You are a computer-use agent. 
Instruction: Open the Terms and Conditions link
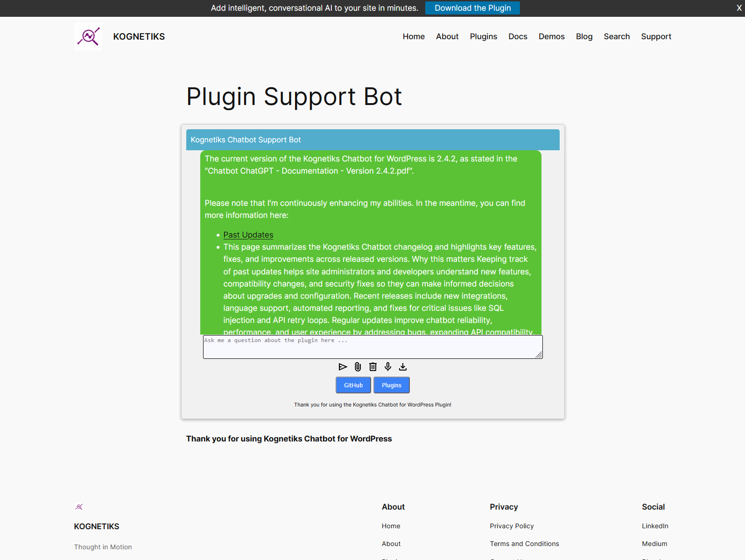point(524,544)
